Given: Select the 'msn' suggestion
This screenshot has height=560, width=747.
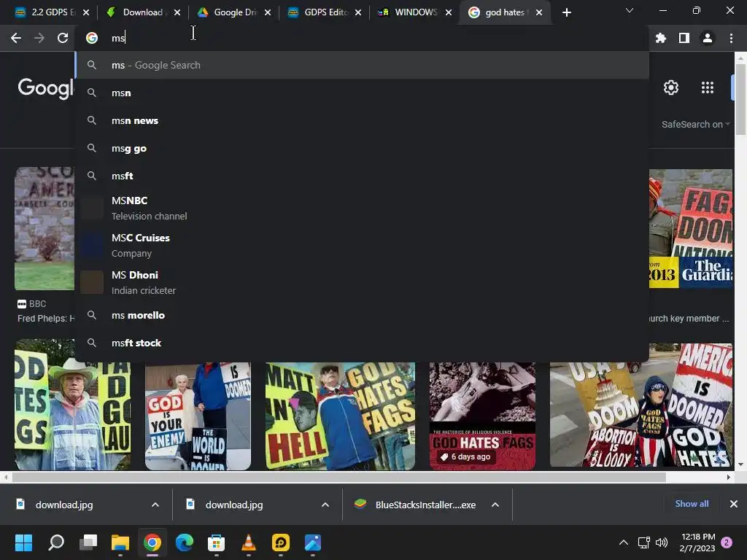Looking at the screenshot, I should click(362, 93).
